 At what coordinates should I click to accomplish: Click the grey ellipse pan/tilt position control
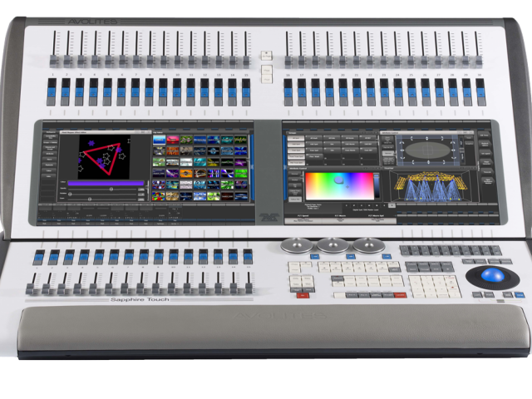428,150
